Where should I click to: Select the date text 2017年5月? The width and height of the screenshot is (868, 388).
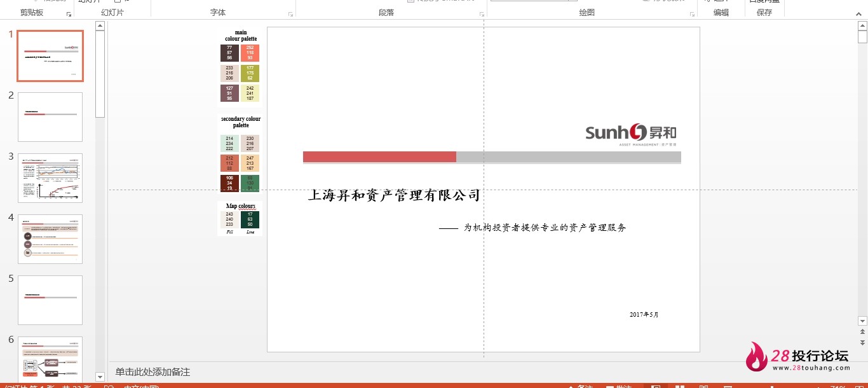tap(644, 314)
